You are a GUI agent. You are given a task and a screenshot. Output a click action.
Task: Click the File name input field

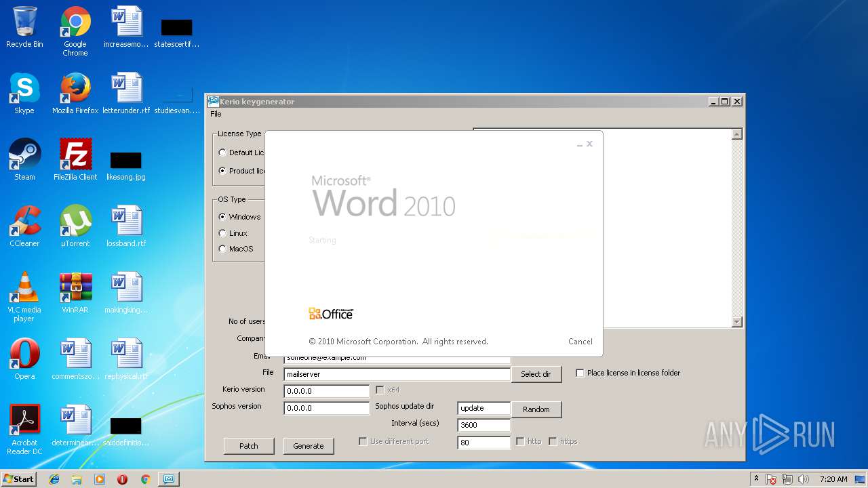pyautogui.click(x=397, y=374)
